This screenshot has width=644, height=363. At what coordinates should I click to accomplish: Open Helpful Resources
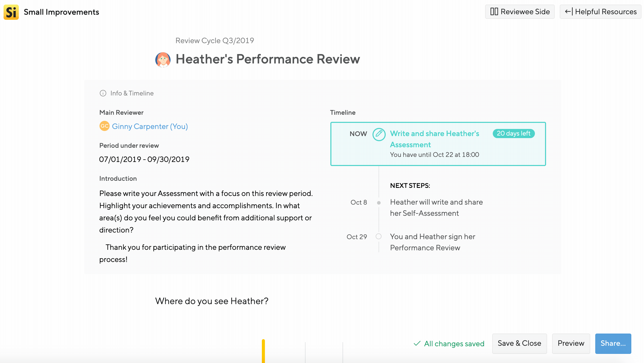click(600, 12)
